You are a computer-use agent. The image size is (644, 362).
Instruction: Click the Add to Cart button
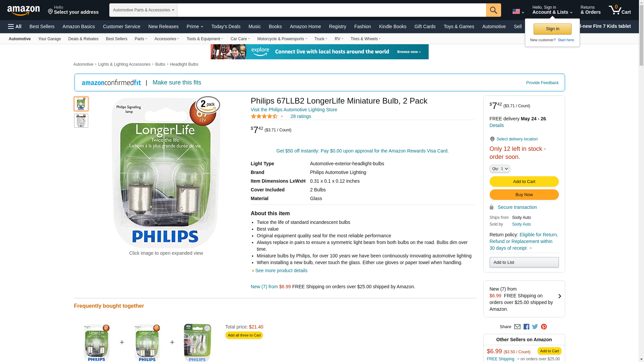click(x=524, y=182)
